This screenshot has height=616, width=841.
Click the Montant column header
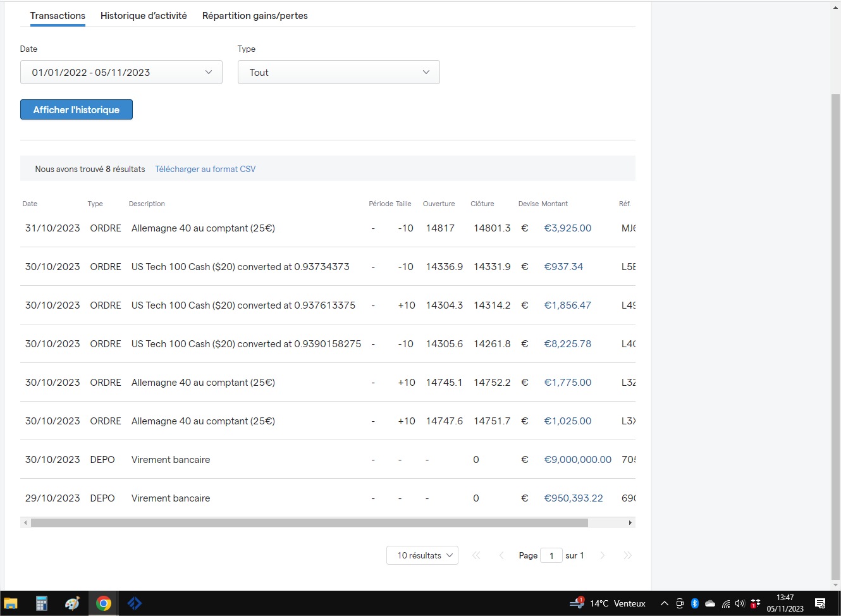555,204
